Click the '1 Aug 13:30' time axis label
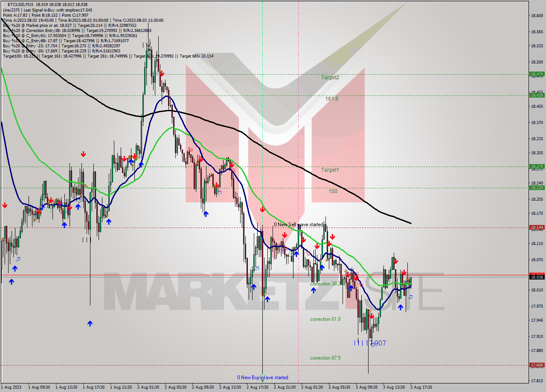The width and height of the screenshot is (546, 392). (66, 387)
